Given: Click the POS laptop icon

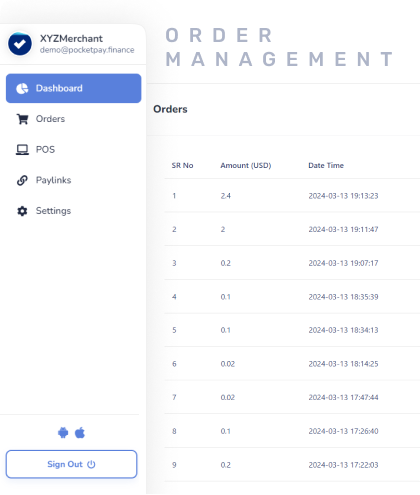Looking at the screenshot, I should (22, 150).
